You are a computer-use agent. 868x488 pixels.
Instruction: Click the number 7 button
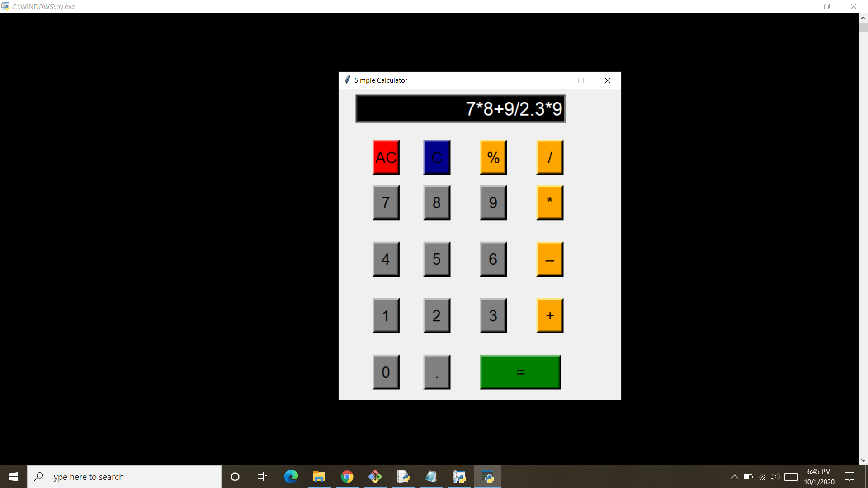coord(387,202)
